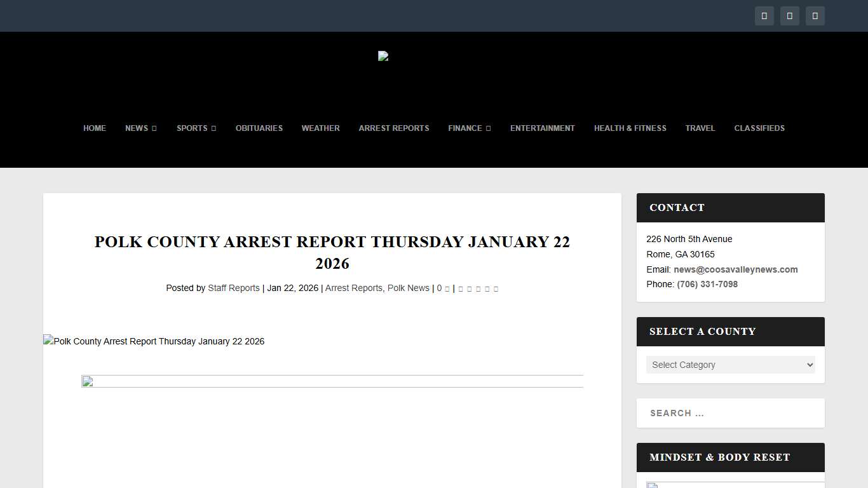
Task: Click the middle social icon in the header bar
Action: click(x=790, y=16)
